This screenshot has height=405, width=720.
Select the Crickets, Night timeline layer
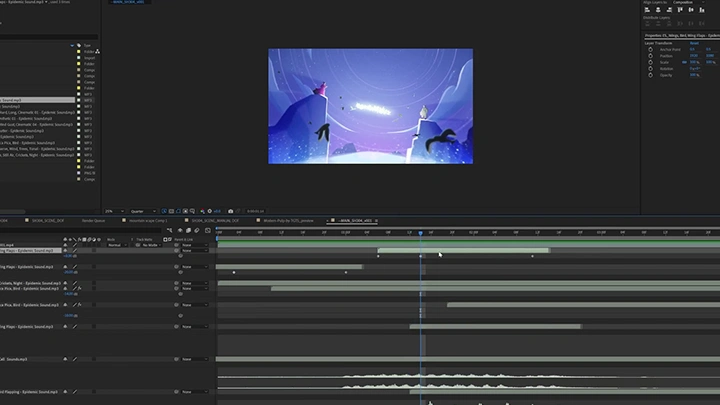[30, 283]
